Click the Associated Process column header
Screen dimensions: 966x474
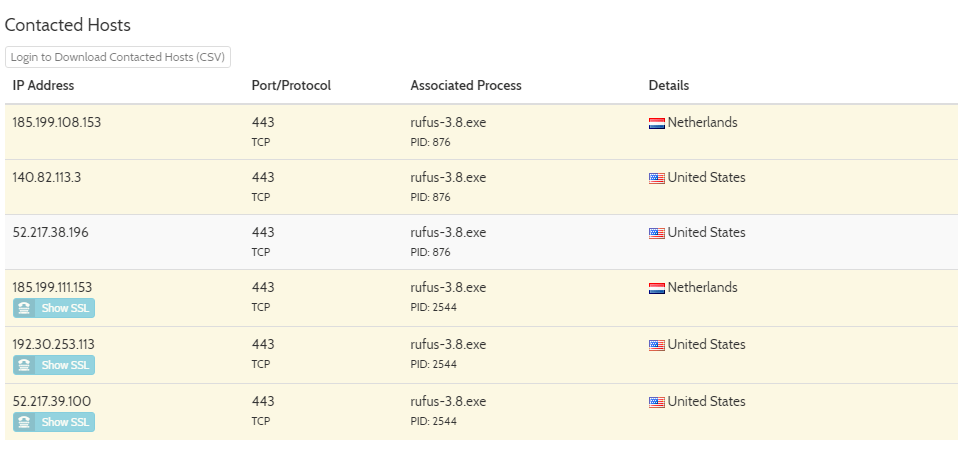466,86
